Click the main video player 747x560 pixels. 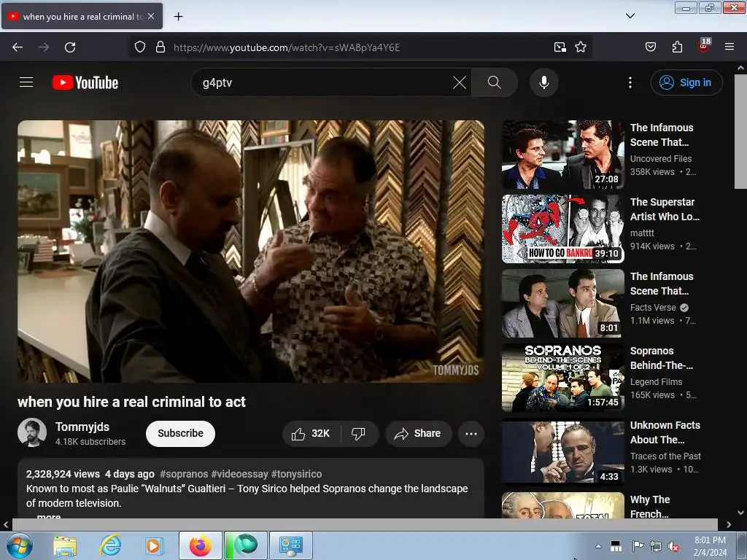[x=251, y=251]
